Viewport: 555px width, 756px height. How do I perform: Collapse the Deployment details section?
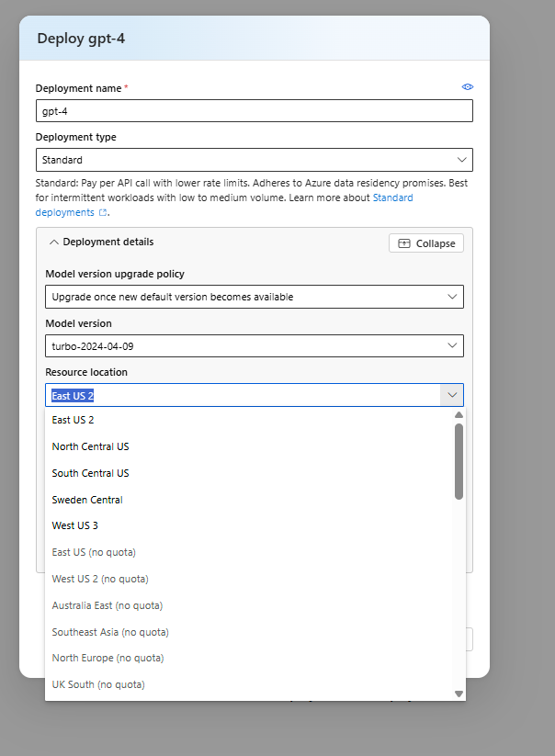(x=55, y=242)
